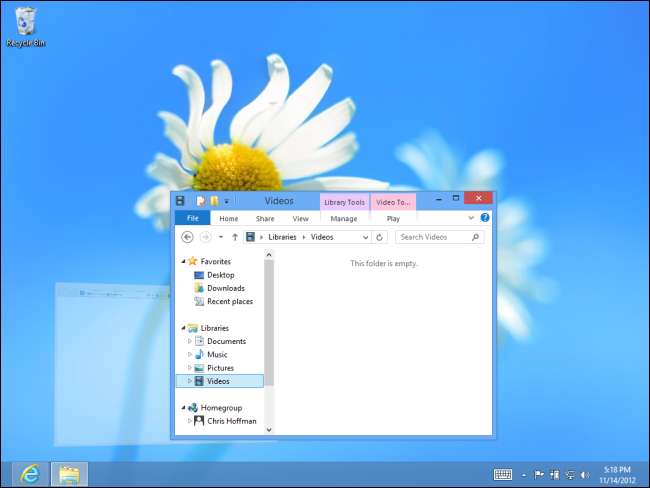Click the Back navigation arrow
Screen dimensions: 650x488
click(187, 237)
